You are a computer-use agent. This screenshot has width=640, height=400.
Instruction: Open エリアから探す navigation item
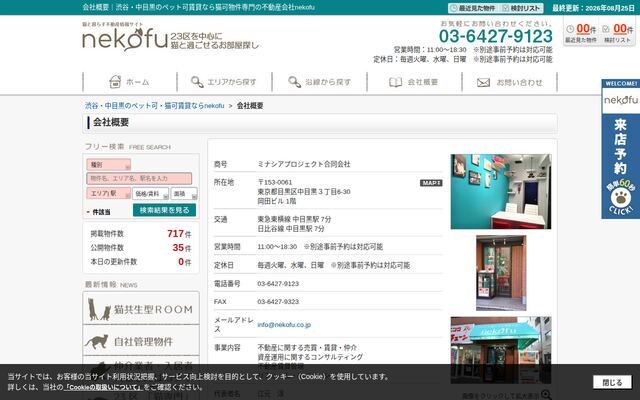tap(224, 82)
